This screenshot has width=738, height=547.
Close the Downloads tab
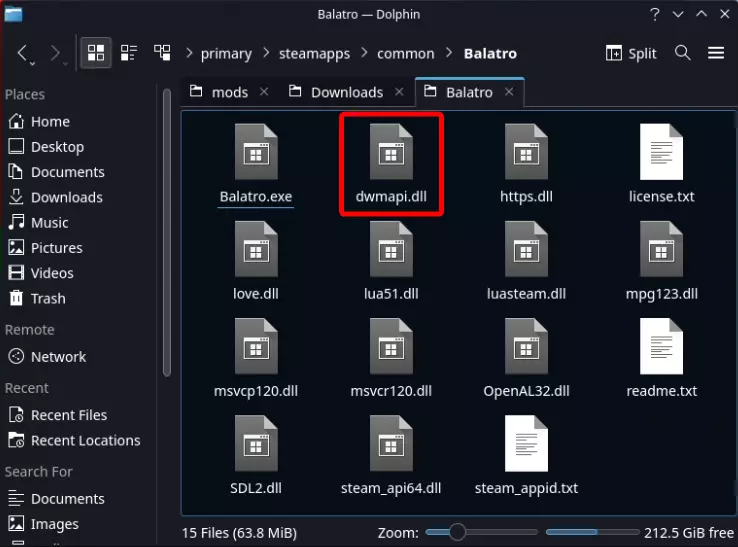(399, 92)
